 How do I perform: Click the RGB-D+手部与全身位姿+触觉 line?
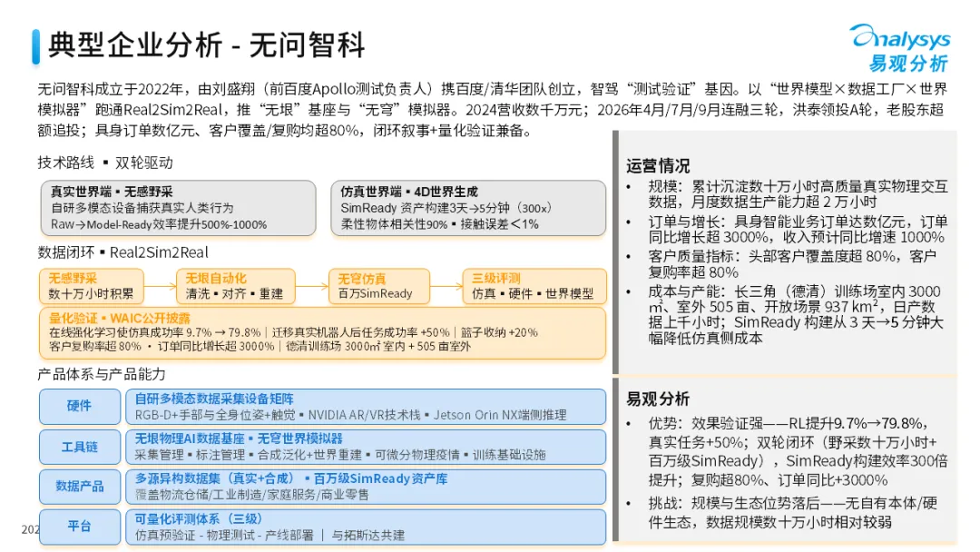pos(350,415)
